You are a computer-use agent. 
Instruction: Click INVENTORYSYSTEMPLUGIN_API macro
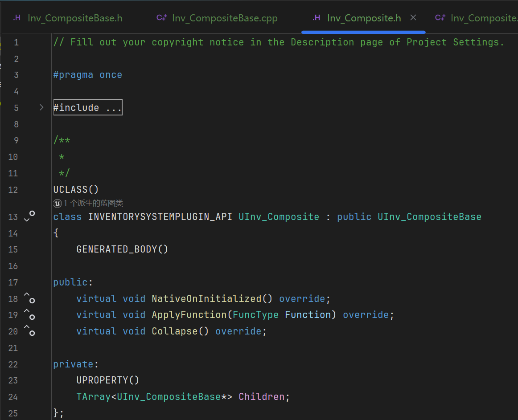(x=160, y=217)
